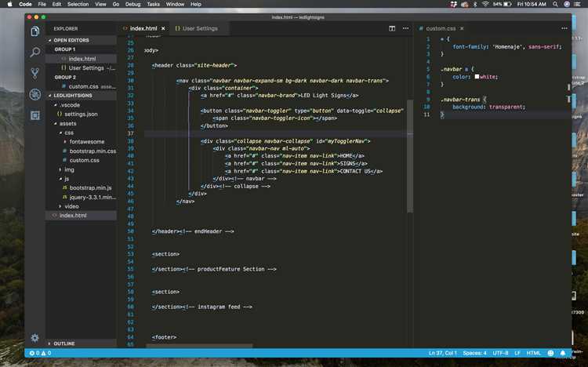Switch to the User Settings tab
The width and height of the screenshot is (588, 367).
[196, 28]
